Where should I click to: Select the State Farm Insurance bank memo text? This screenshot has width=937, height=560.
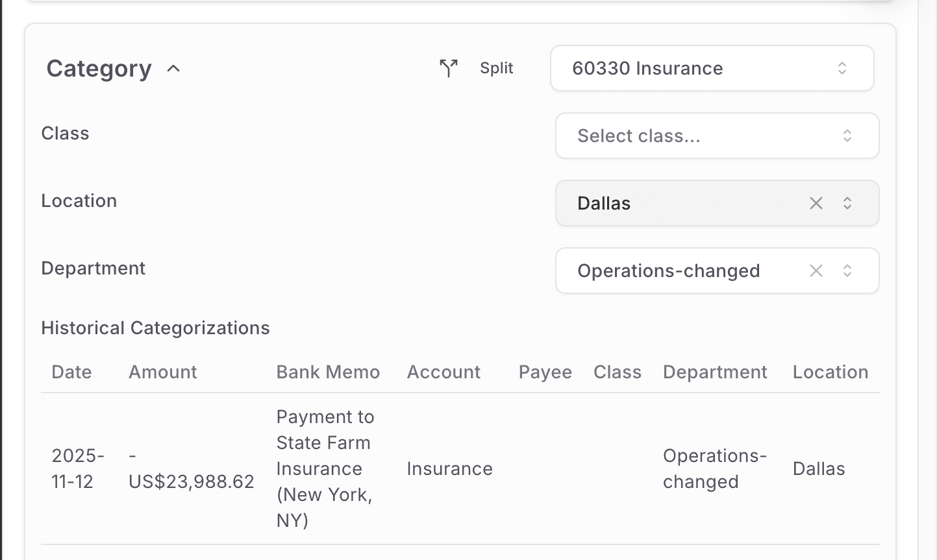tap(325, 468)
